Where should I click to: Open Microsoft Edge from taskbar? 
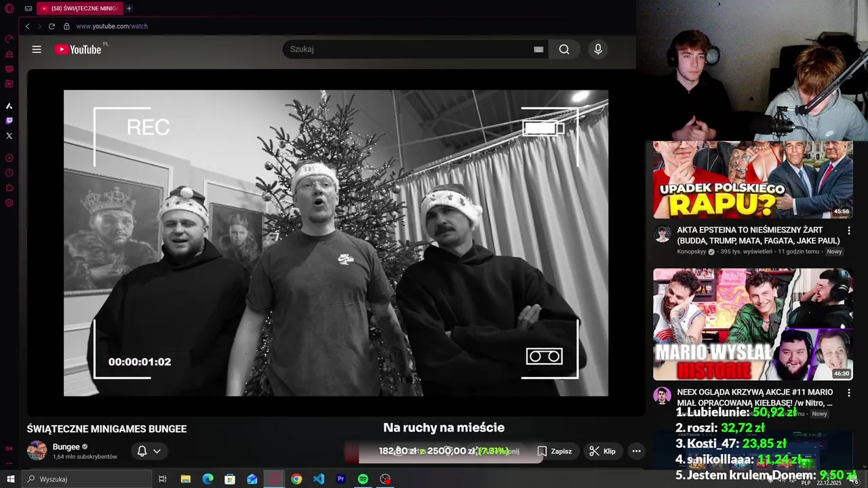pyautogui.click(x=208, y=479)
